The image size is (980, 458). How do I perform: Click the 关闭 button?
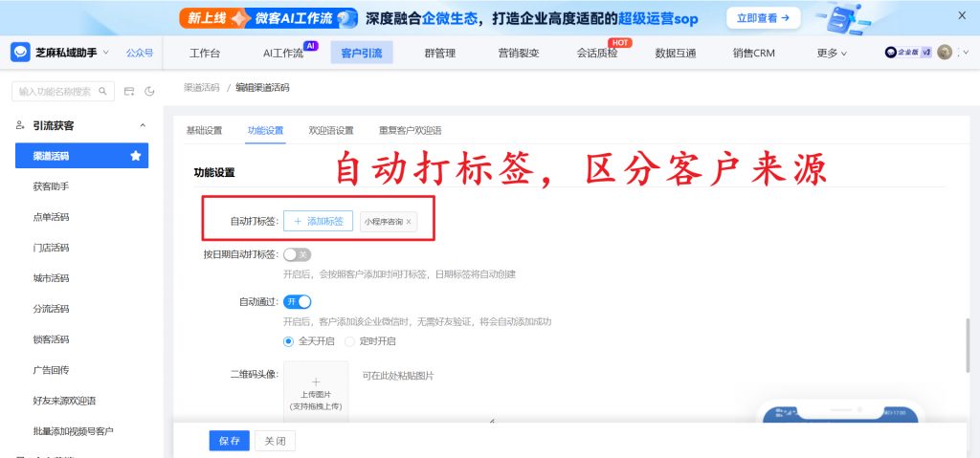[275, 441]
